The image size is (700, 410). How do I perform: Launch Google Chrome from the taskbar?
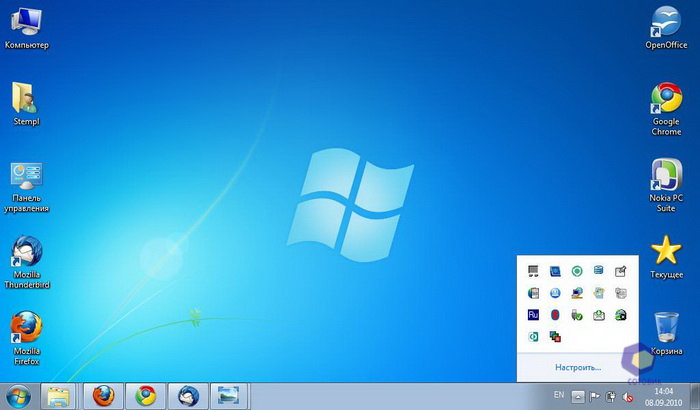(146, 395)
